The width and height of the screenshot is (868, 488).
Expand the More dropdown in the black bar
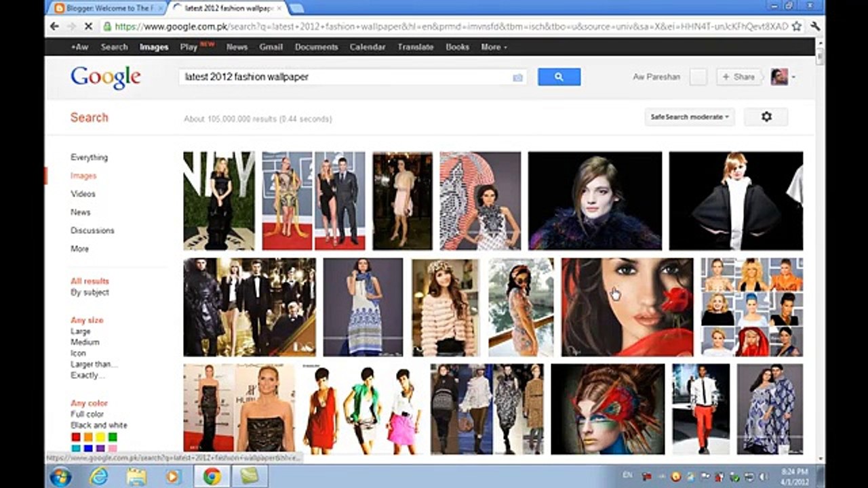(x=494, y=47)
